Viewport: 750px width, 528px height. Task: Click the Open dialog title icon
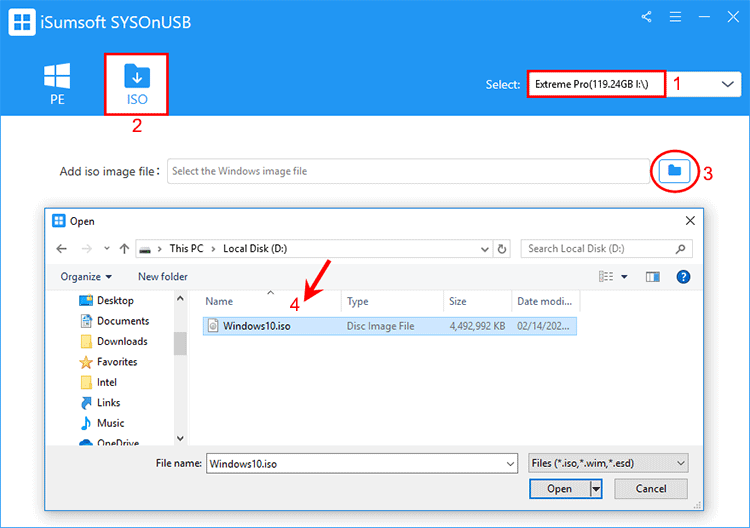click(x=59, y=220)
